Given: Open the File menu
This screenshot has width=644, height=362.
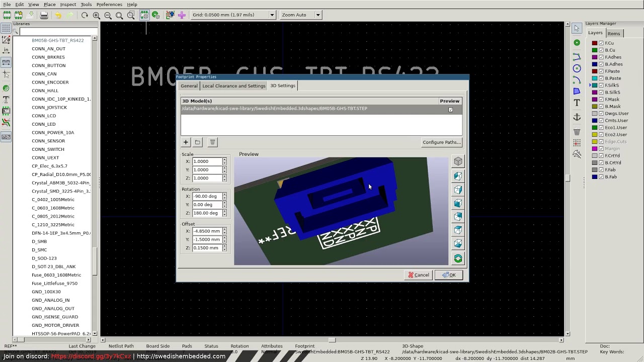Looking at the screenshot, I should 7,5.
